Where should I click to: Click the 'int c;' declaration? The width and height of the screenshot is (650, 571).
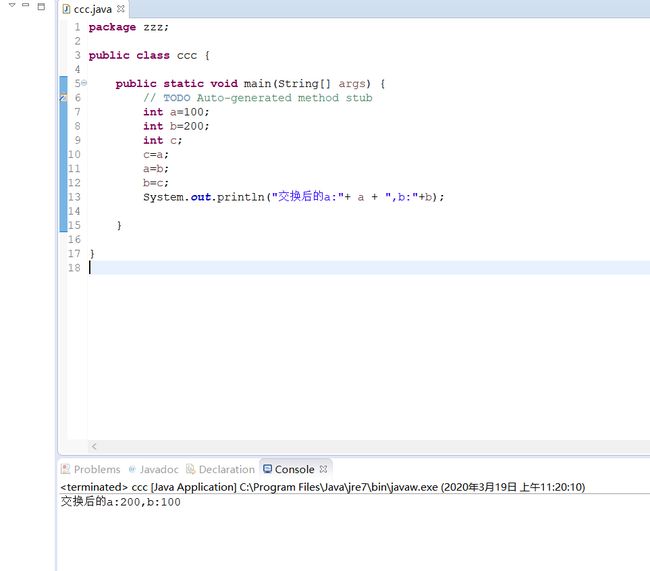coord(162,140)
